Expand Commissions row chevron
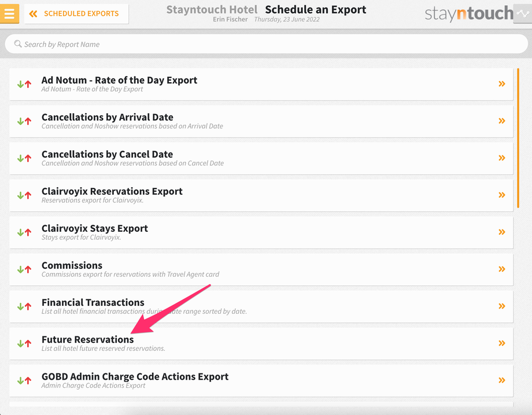Viewport: 532px width, 415px height. click(x=502, y=269)
